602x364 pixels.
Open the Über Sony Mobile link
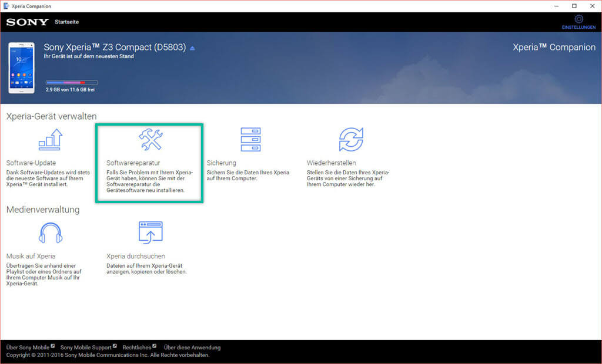tap(28, 348)
